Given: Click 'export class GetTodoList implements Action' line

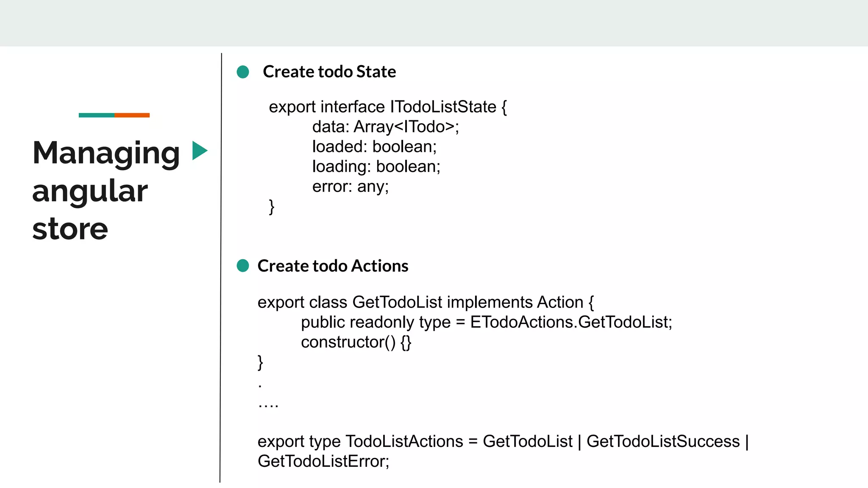Looking at the screenshot, I should [425, 302].
